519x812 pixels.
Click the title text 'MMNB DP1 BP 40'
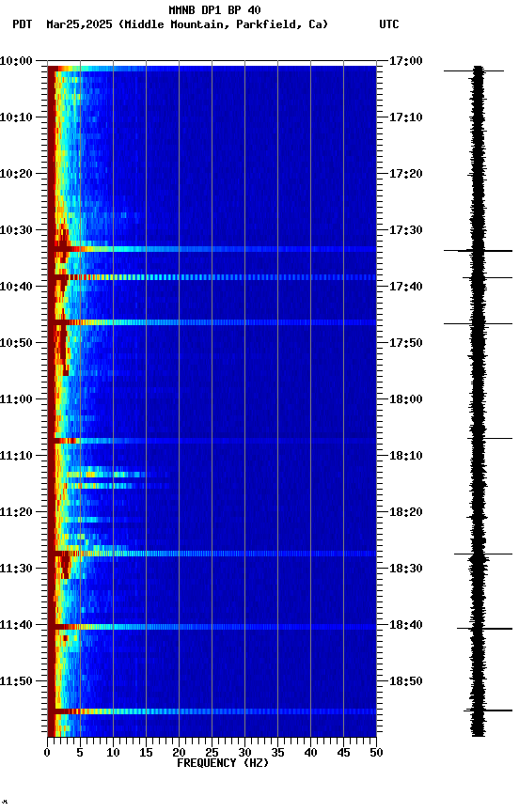pos(214,9)
